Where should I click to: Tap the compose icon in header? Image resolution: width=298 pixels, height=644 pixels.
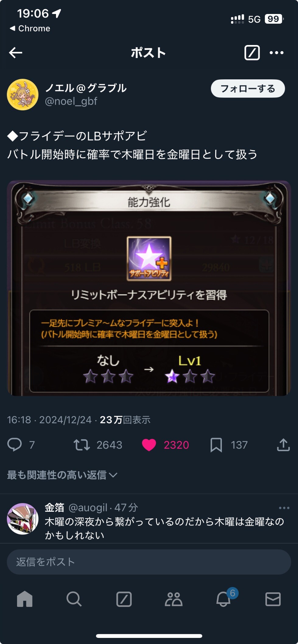pyautogui.click(x=252, y=53)
